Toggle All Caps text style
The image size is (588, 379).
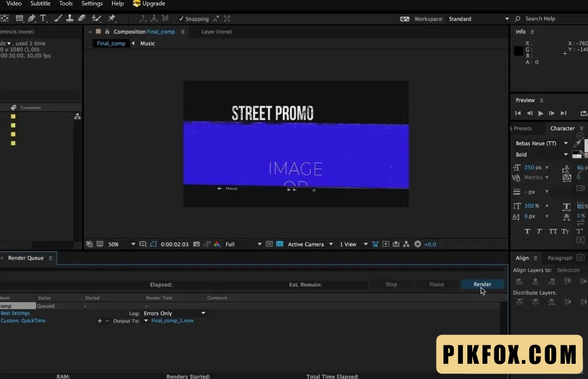(x=553, y=231)
